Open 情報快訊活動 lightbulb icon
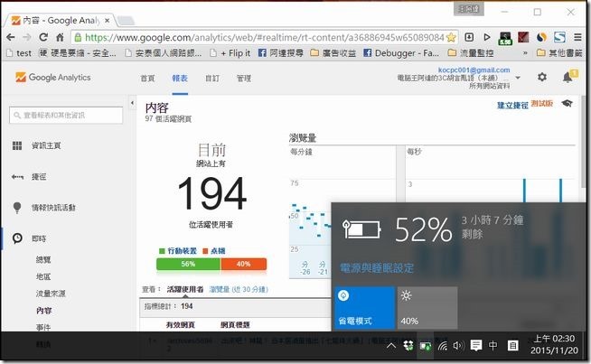The image size is (591, 364). [17, 208]
